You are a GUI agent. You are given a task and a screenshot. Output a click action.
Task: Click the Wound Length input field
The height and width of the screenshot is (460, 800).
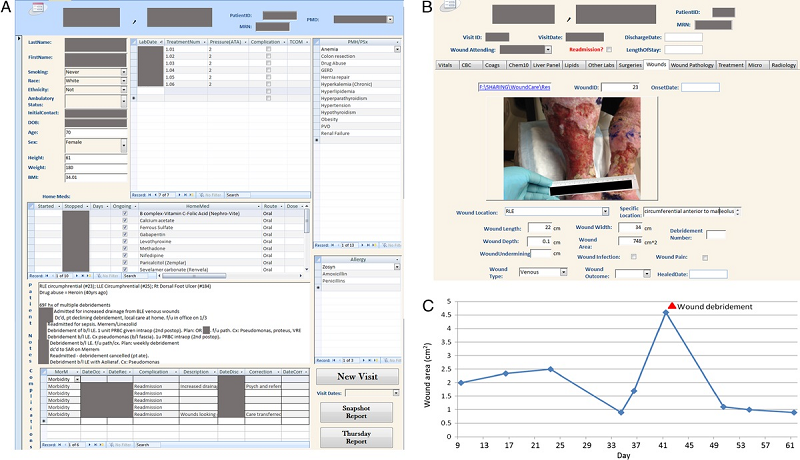point(540,228)
